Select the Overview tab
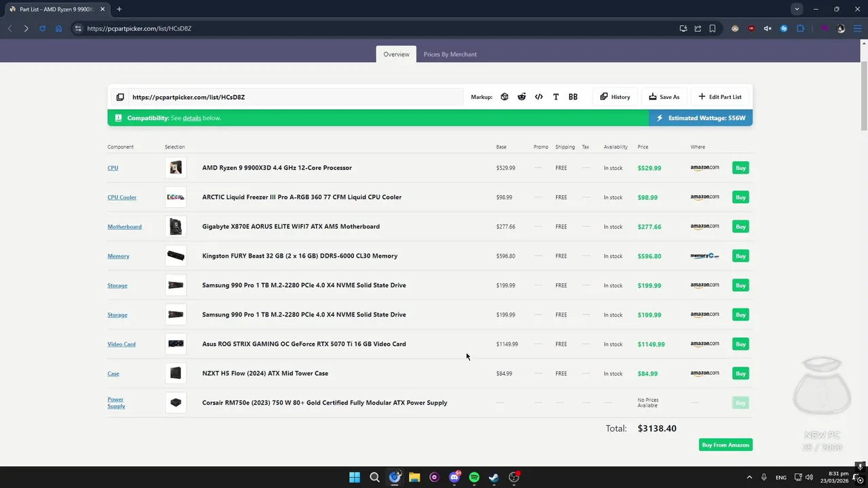This screenshot has height=488, width=868. [x=396, y=54]
